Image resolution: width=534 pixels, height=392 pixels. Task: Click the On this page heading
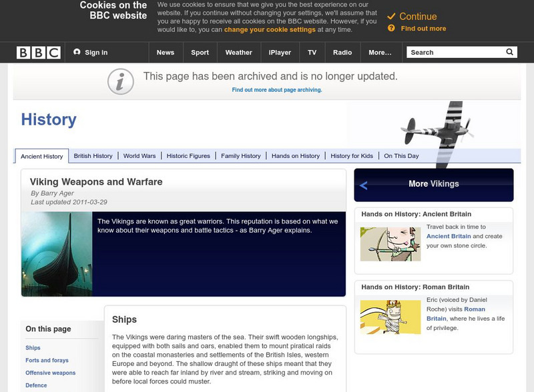click(48, 329)
